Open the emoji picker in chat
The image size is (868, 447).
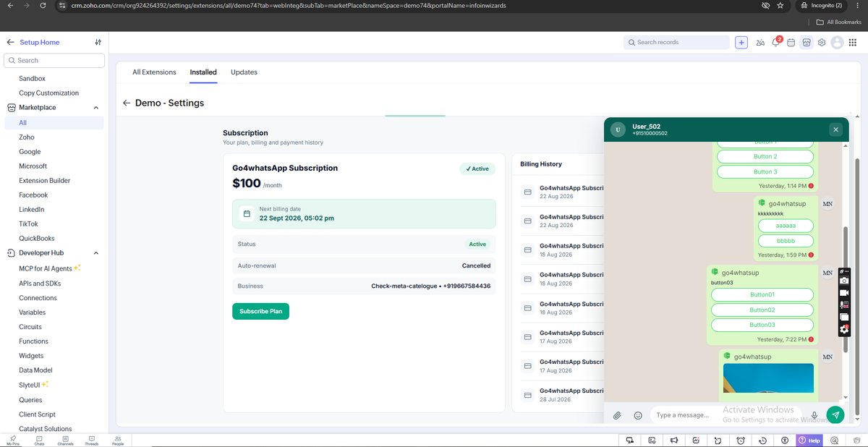pos(638,415)
